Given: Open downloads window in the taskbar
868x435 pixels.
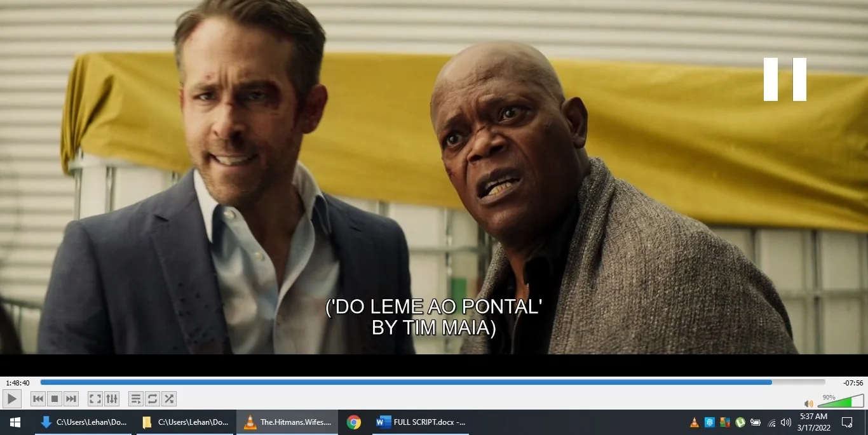Looking at the screenshot, I should pos(83,422).
